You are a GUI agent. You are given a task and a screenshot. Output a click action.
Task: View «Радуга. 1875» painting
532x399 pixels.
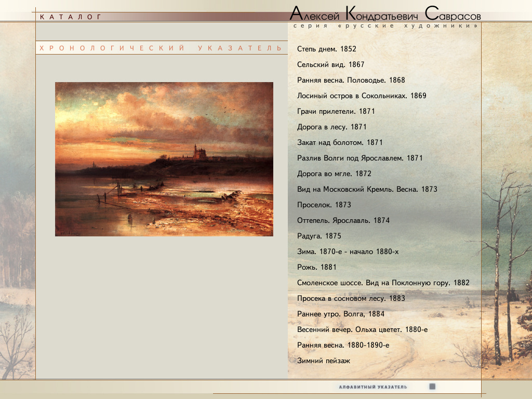[x=319, y=236]
